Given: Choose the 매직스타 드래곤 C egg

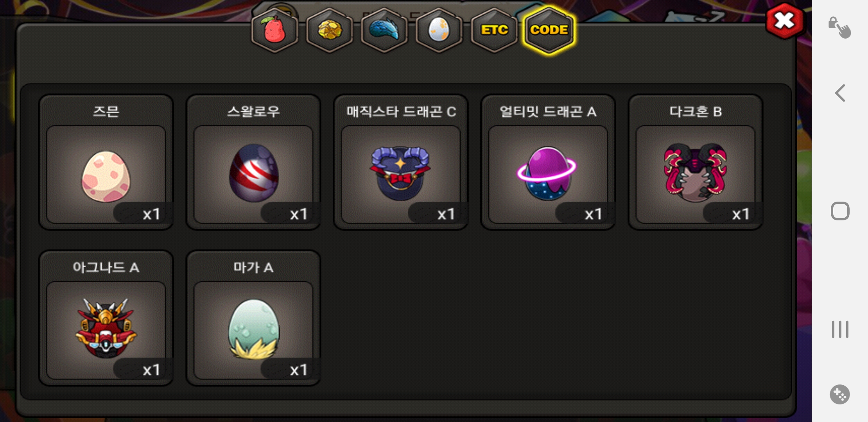Looking at the screenshot, I should [x=401, y=162].
